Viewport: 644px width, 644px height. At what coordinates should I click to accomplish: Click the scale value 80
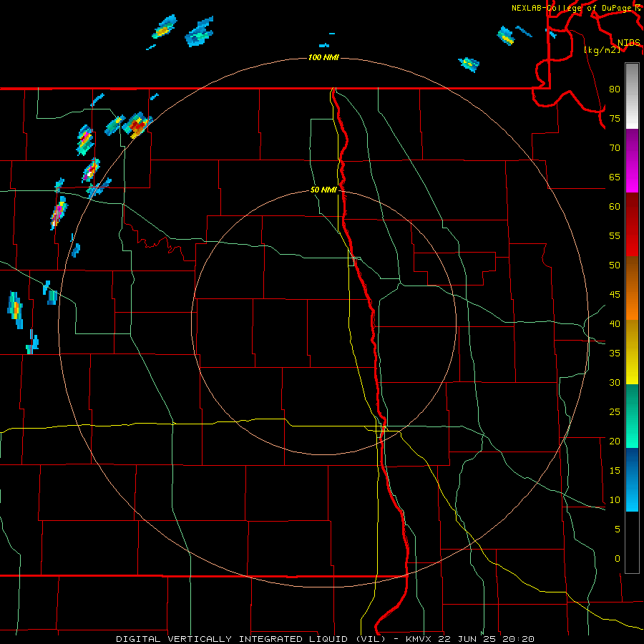615,89
